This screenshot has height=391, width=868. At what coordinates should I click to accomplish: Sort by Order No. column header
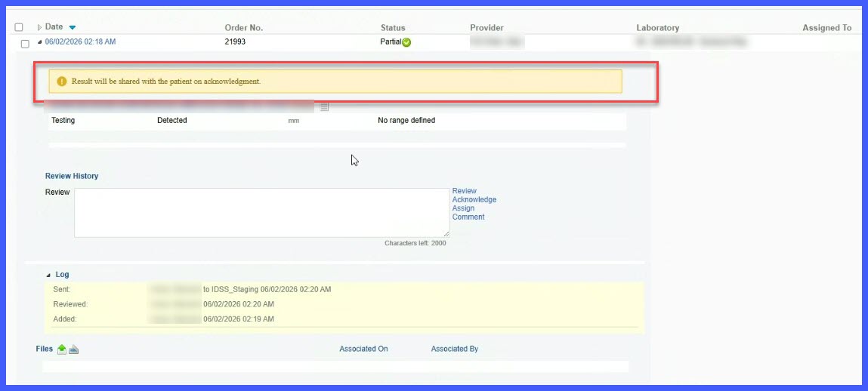point(243,28)
